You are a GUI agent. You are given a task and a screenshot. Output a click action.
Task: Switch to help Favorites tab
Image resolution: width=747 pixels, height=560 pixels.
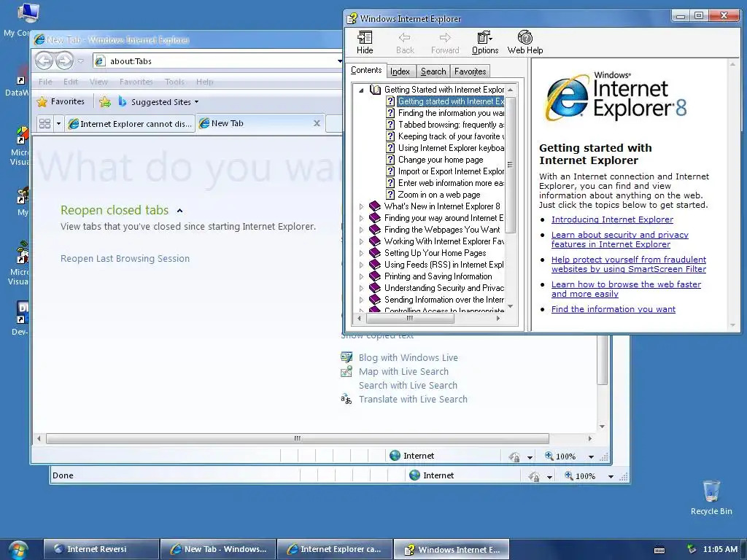coord(471,71)
